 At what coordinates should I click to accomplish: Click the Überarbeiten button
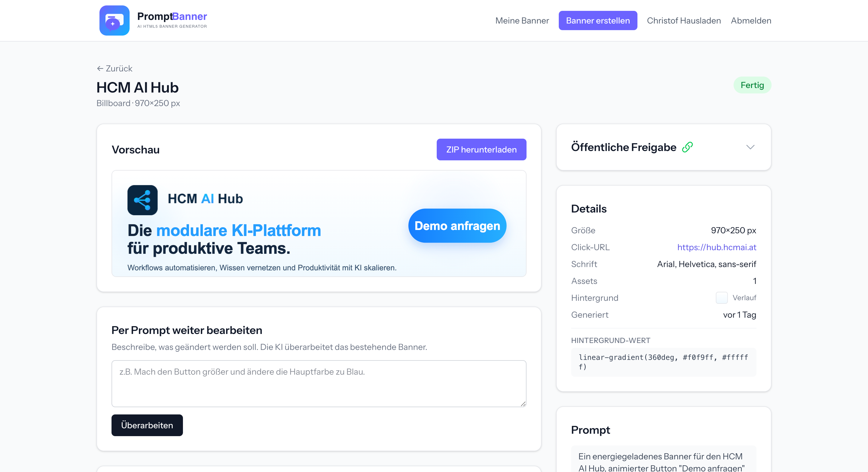[147, 425]
